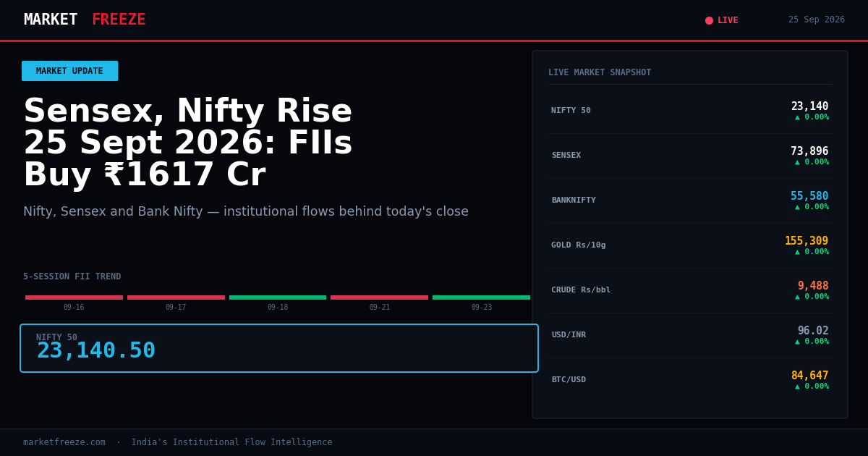The width and height of the screenshot is (868, 456).
Task: Click the CRUDE Rs/bbl up-arrow change
Action: pyautogui.click(x=812, y=297)
